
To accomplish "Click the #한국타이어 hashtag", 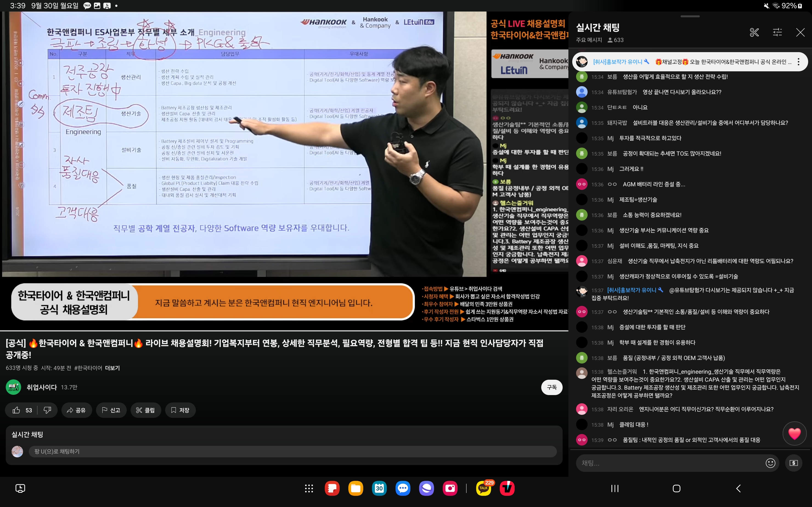I will (x=88, y=368).
